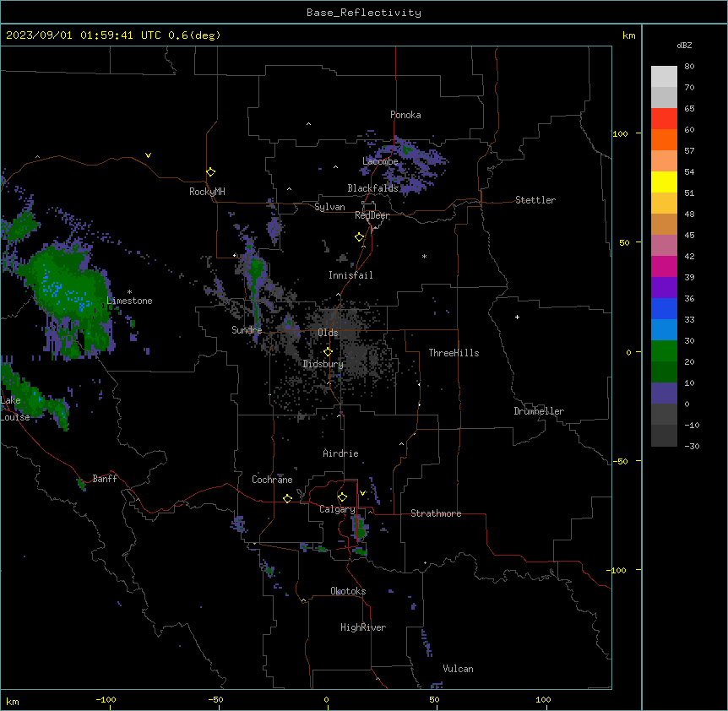This screenshot has width=728, height=711.
Task: Click the Stettler label
Action: 535,200
